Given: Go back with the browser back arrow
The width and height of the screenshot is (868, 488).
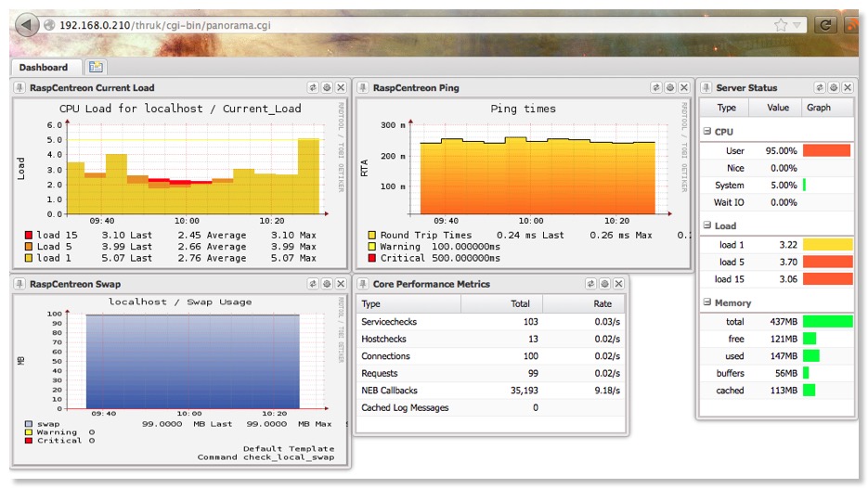Looking at the screenshot, I should [27, 25].
